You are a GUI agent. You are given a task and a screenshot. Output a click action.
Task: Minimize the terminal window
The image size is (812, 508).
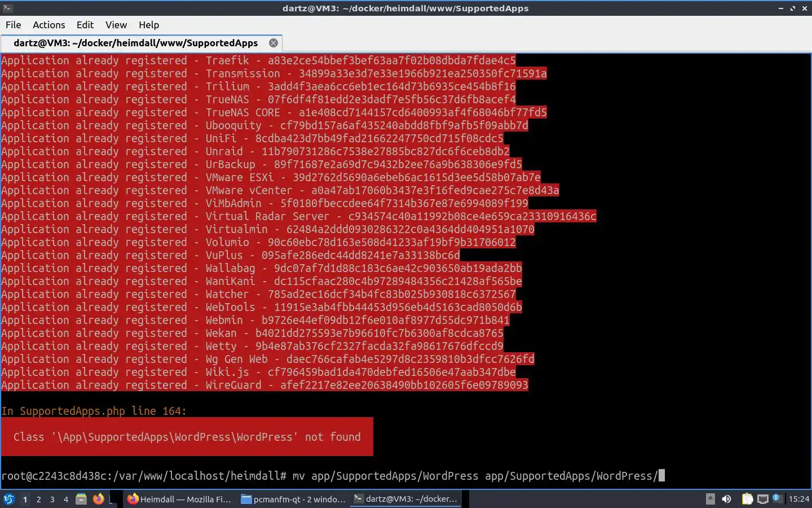[780, 8]
